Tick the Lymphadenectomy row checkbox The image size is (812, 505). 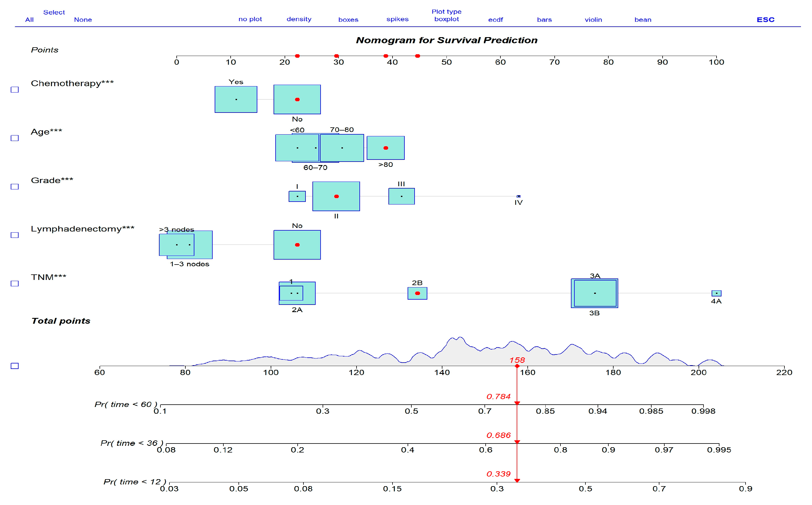click(x=15, y=235)
